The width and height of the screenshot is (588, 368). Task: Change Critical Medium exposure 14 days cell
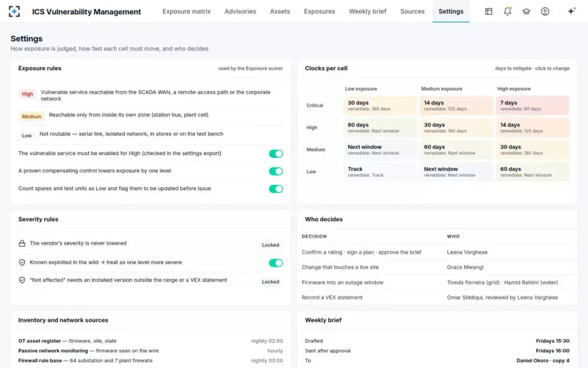point(456,105)
